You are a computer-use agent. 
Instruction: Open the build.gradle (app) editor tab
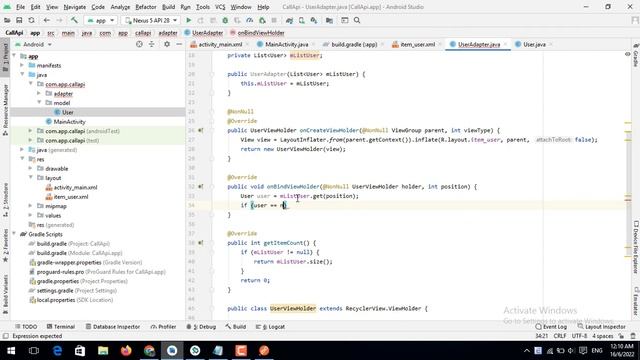click(354, 44)
